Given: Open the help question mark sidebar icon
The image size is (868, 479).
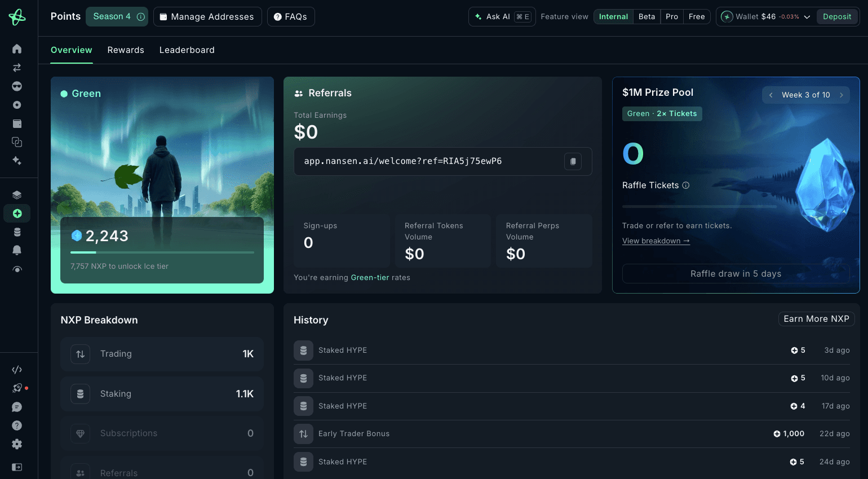Looking at the screenshot, I should (x=17, y=425).
